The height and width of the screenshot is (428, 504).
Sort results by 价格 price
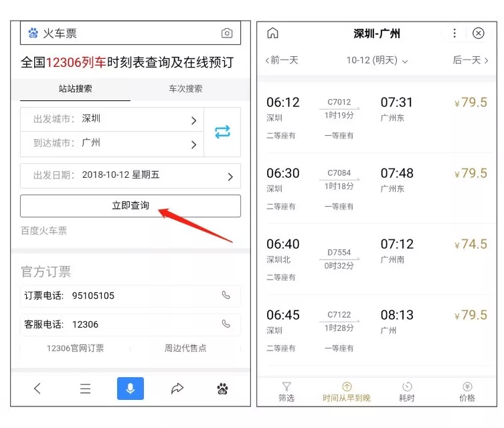(x=467, y=392)
